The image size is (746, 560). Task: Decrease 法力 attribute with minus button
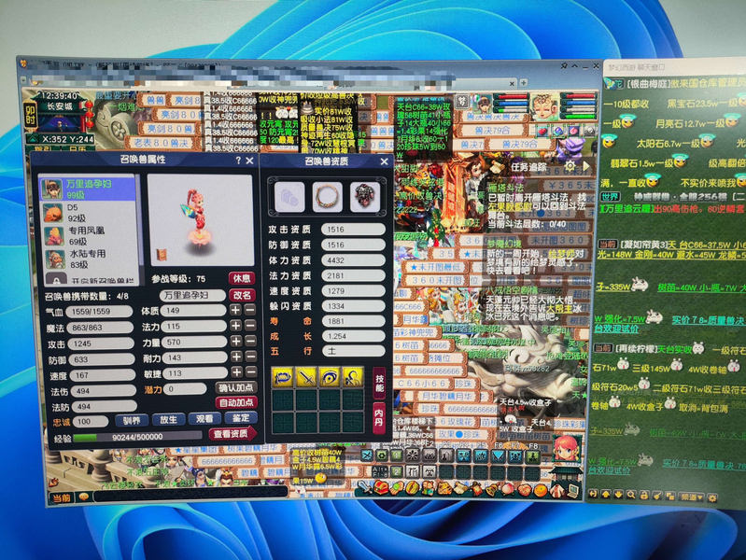(x=251, y=326)
